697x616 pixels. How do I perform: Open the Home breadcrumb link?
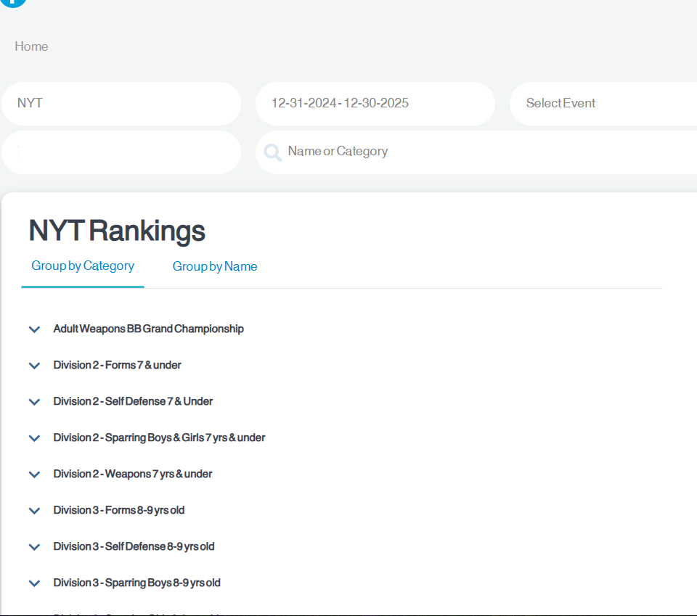(x=31, y=46)
